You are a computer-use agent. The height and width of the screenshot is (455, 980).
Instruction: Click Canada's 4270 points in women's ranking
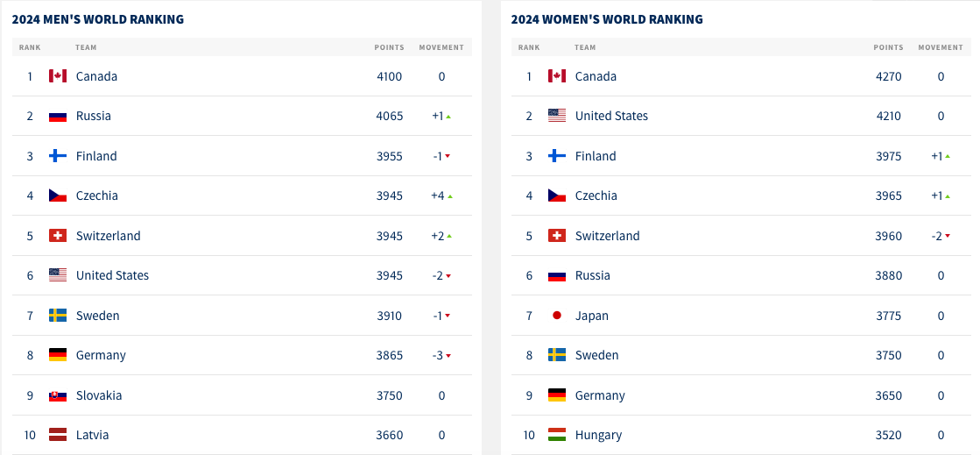click(x=888, y=76)
